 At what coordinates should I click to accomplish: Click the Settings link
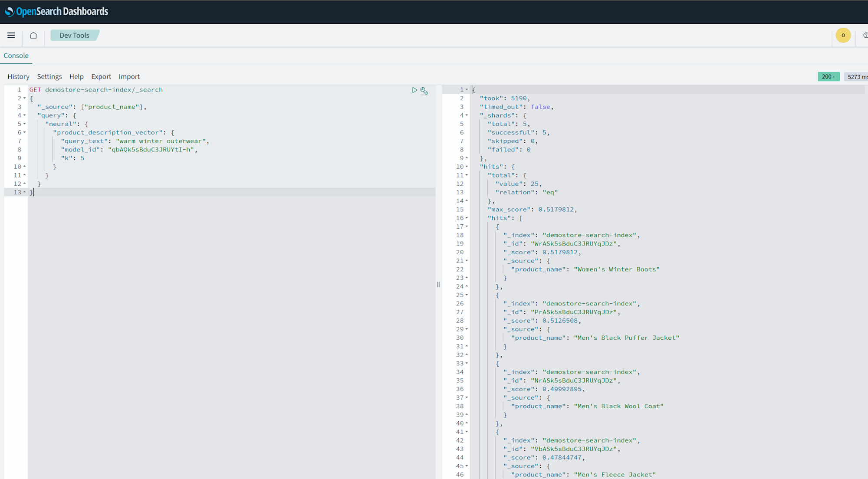click(x=49, y=76)
